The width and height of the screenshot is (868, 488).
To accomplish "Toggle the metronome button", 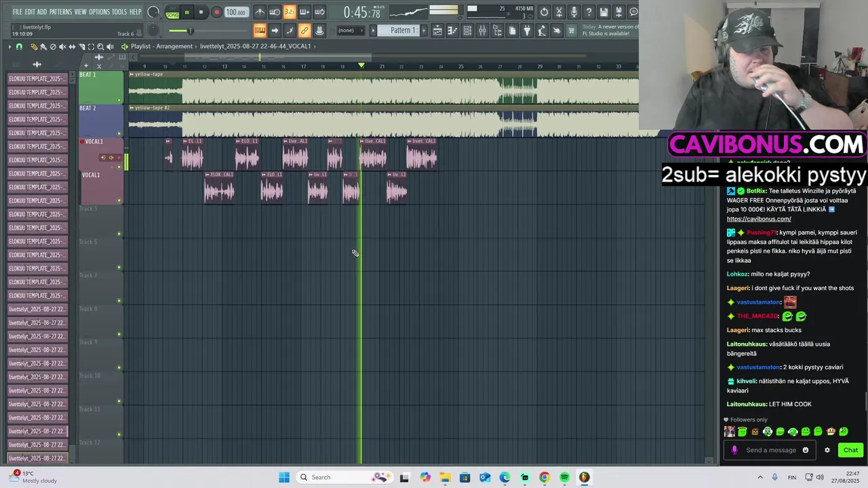I will [x=260, y=12].
